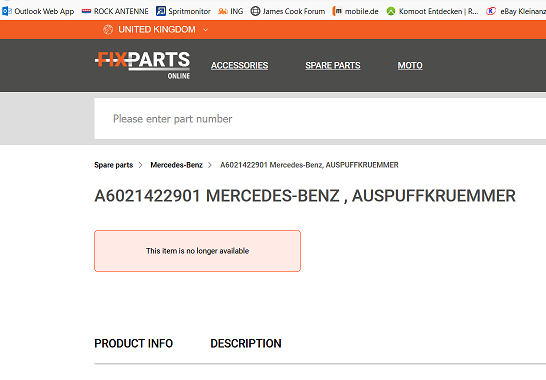The image size is (546, 380).
Task: Open the mobile.de bookmark icon
Action: 337,11
